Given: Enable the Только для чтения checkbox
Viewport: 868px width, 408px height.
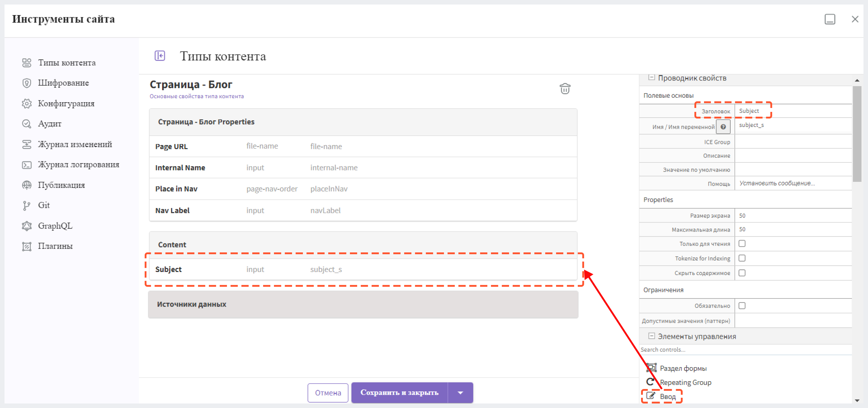Looking at the screenshot, I should pyautogui.click(x=742, y=243).
